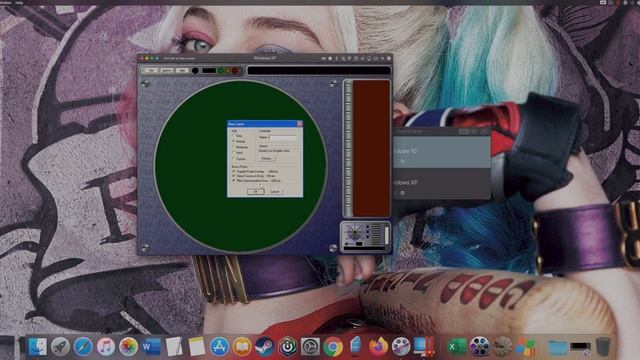Screen dimensions: 640x360
Task: Select the Moderate difficulty radio button
Action: click(234, 147)
